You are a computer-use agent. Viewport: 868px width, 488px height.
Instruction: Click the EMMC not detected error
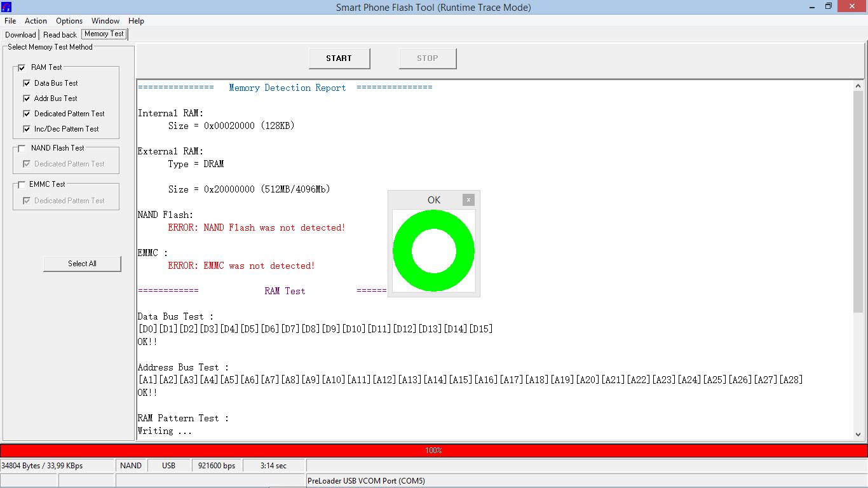coord(241,266)
